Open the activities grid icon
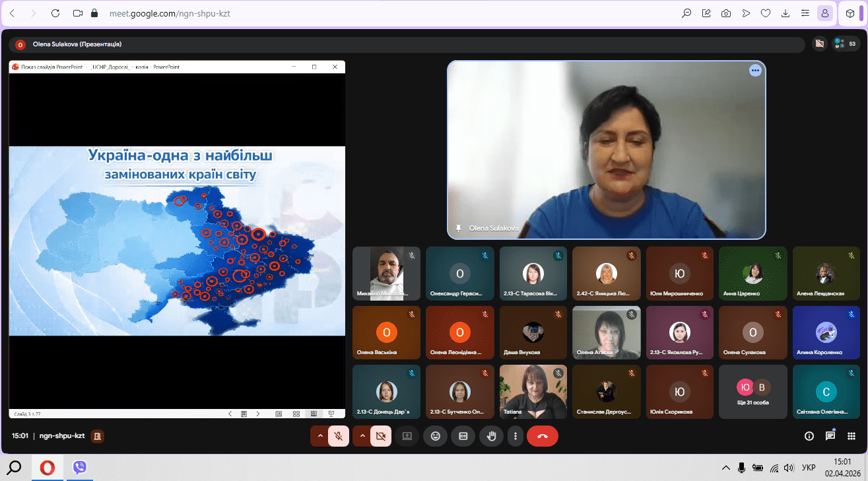This screenshot has height=481, width=868. tap(851, 436)
